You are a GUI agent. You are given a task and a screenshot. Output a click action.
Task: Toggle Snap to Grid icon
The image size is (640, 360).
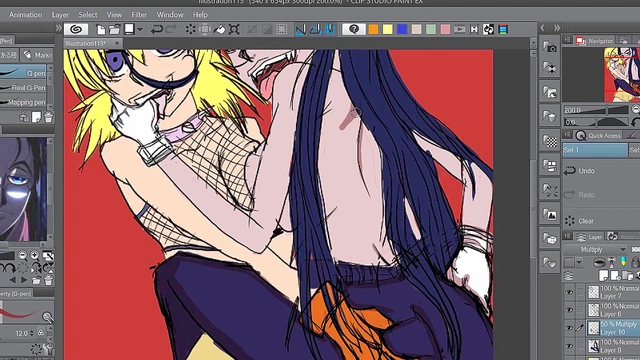tap(330, 29)
